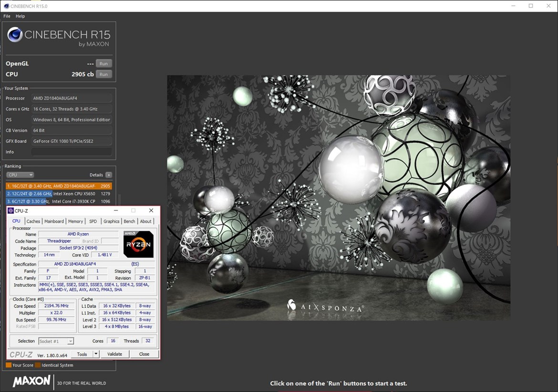The image size is (558, 392).
Task: Click the CB Version value 64 Bit
Action: point(72,131)
